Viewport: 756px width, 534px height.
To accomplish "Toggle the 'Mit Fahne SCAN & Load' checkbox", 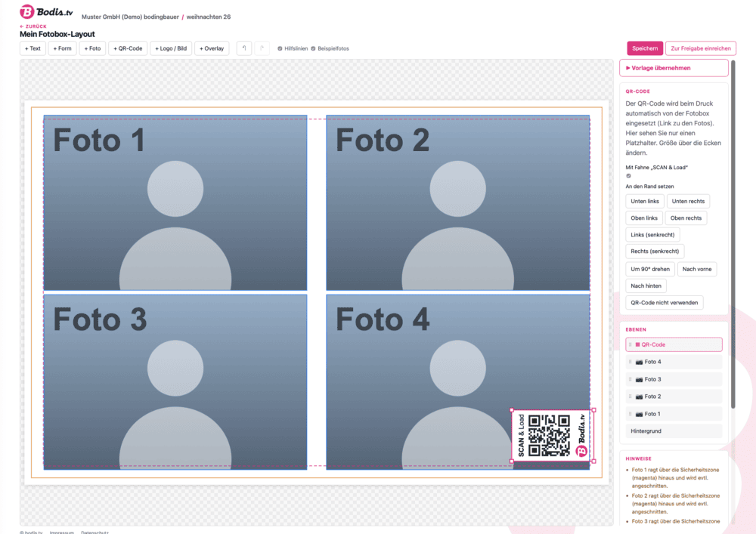I will 628,176.
